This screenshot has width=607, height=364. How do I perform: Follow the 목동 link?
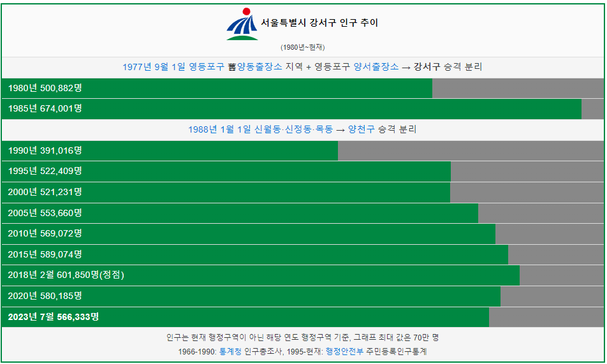[x=324, y=129]
